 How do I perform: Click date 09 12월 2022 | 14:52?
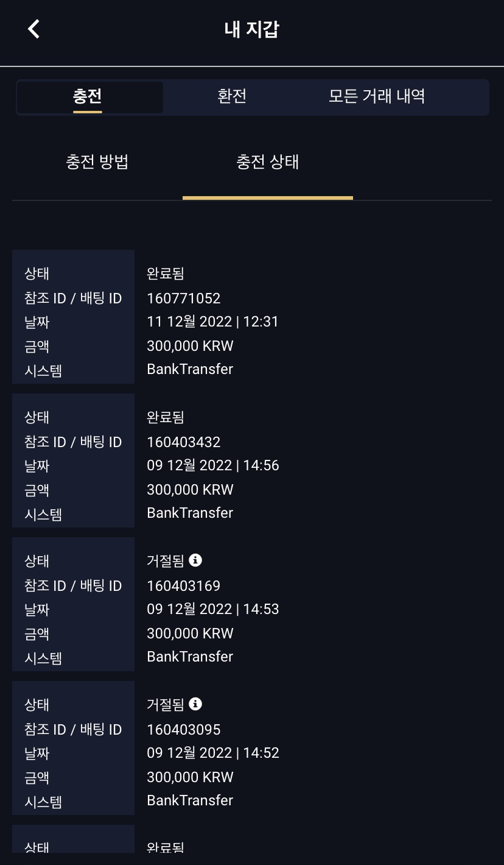point(212,753)
